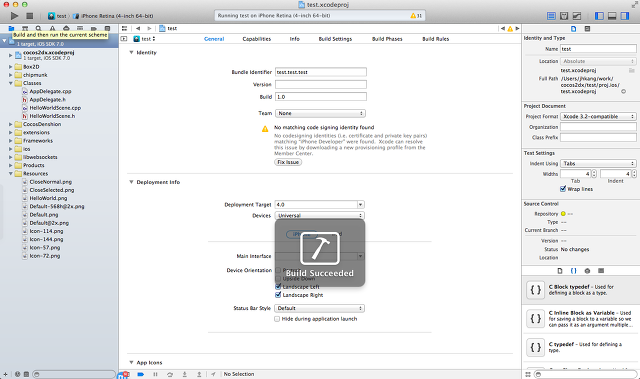Go back in the editor jump bar

[138, 29]
